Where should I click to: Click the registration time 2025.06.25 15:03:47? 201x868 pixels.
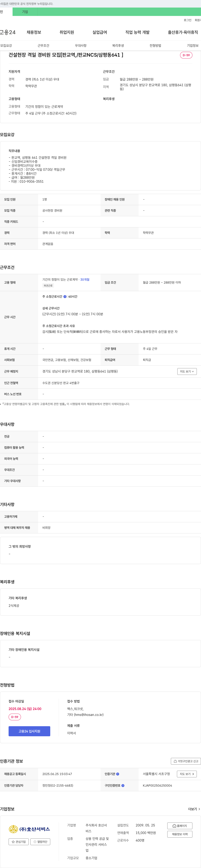tap(57, 774)
